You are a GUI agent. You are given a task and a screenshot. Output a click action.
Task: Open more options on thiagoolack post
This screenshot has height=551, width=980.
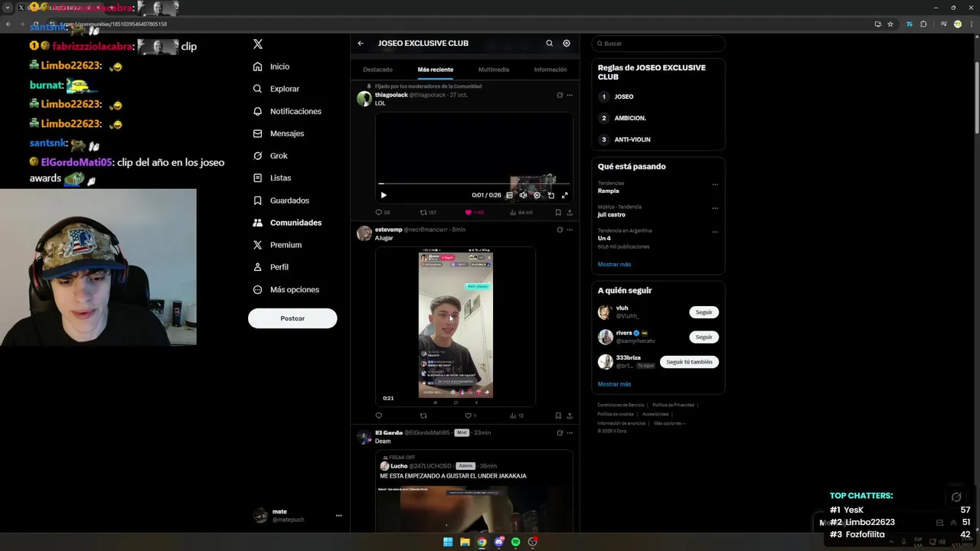coord(570,95)
